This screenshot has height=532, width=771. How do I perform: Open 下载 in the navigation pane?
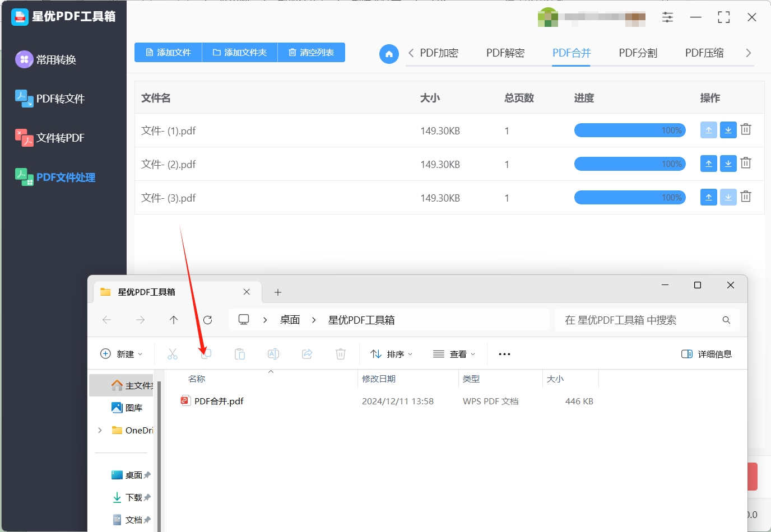128,497
